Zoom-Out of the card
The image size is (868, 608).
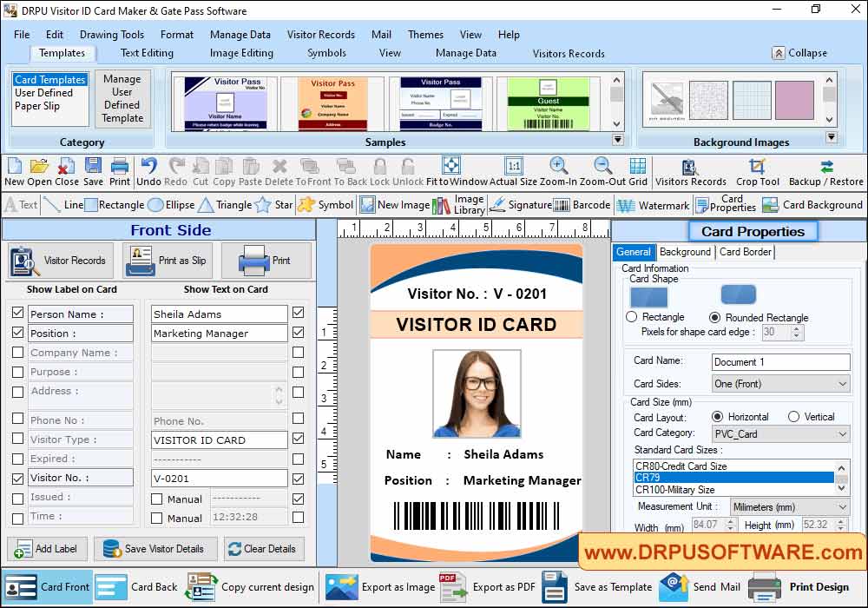(603, 172)
